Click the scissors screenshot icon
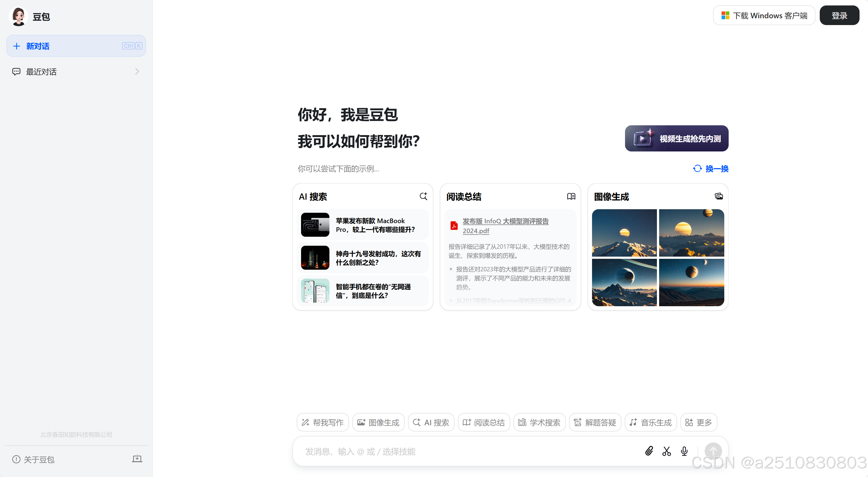The image size is (868, 477). 666,451
